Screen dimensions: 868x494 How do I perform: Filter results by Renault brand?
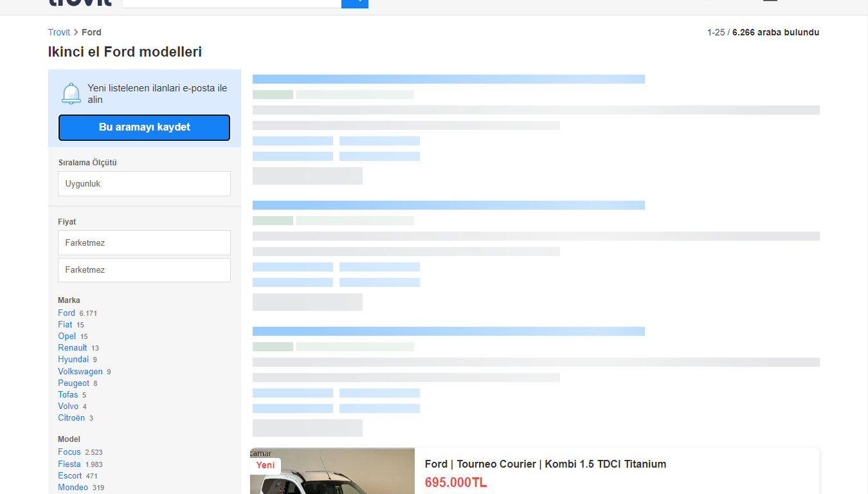72,347
